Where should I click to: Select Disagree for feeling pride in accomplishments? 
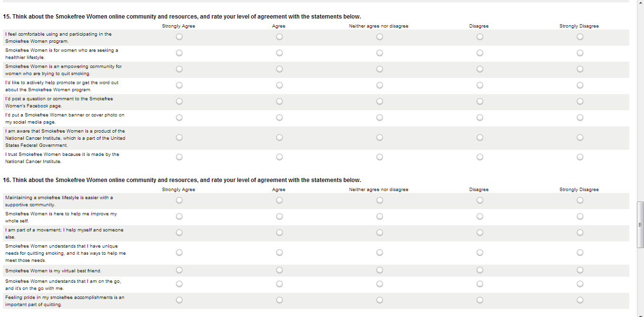pyautogui.click(x=480, y=300)
